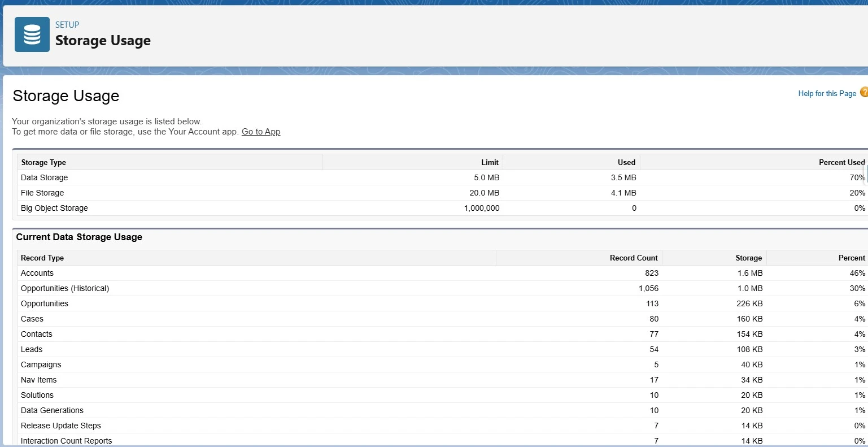
Task: Click the Used column header
Action: [627, 162]
